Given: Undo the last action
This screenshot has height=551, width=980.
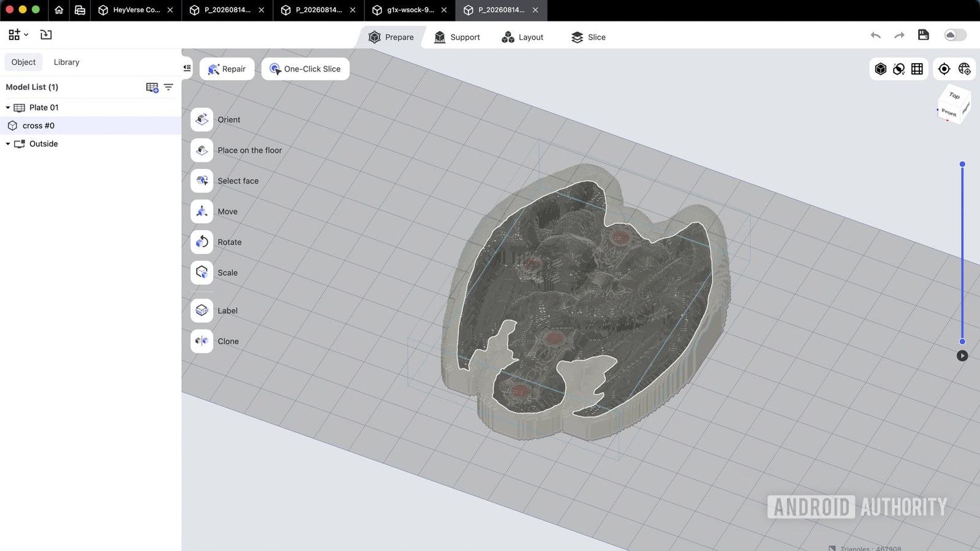Looking at the screenshot, I should 876,36.
